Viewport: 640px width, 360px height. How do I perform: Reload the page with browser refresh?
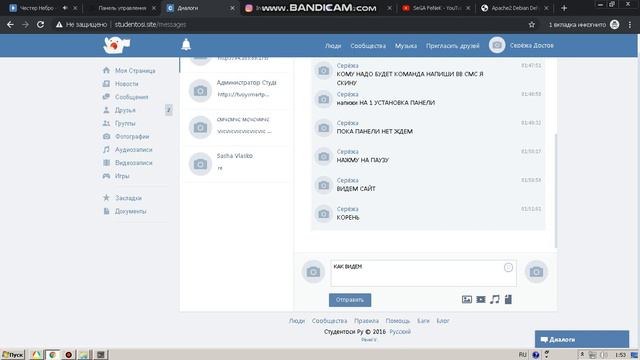click(x=40, y=24)
